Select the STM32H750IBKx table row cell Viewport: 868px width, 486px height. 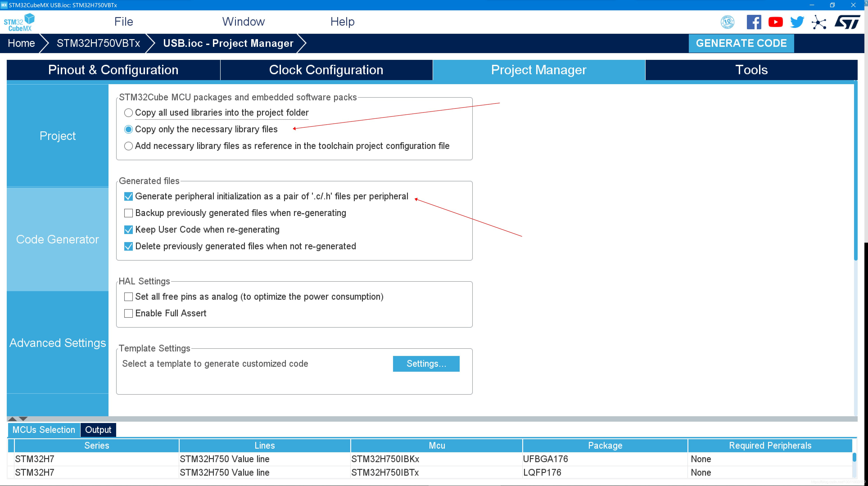click(437, 459)
